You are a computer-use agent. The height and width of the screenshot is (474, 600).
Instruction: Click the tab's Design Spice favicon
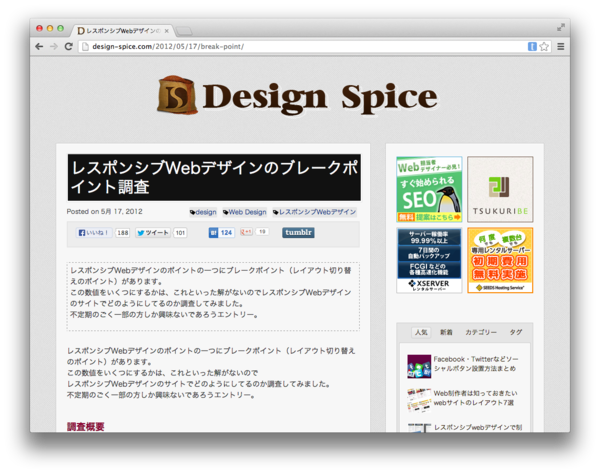(x=81, y=31)
